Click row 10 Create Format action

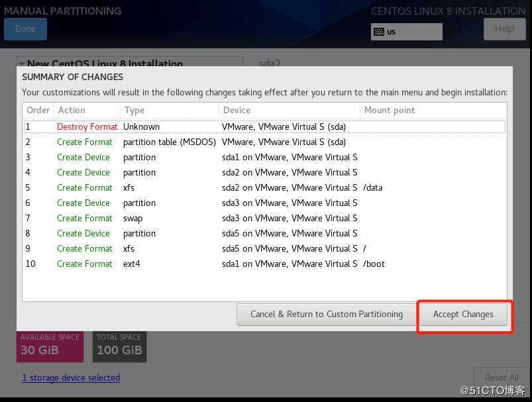point(85,264)
